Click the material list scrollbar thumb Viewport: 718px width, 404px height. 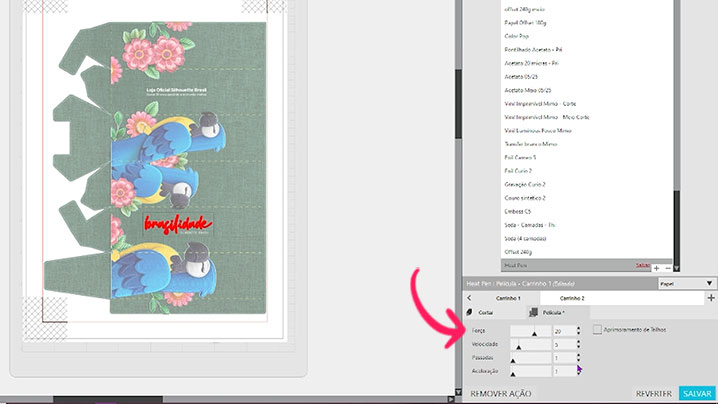click(676, 227)
